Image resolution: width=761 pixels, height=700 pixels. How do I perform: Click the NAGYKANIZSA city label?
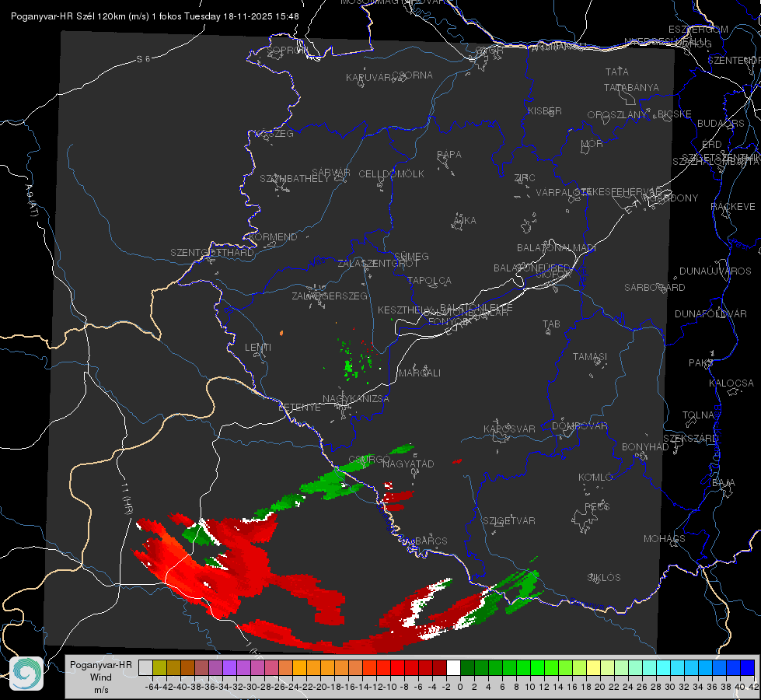click(x=356, y=399)
